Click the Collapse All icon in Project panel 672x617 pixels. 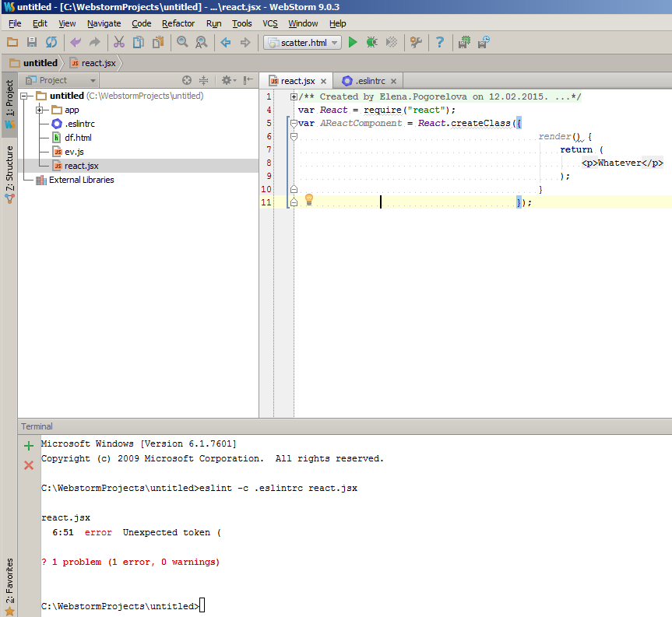(203, 80)
